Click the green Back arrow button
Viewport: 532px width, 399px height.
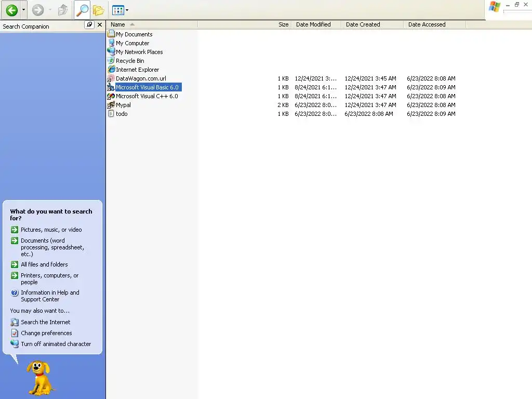click(11, 10)
